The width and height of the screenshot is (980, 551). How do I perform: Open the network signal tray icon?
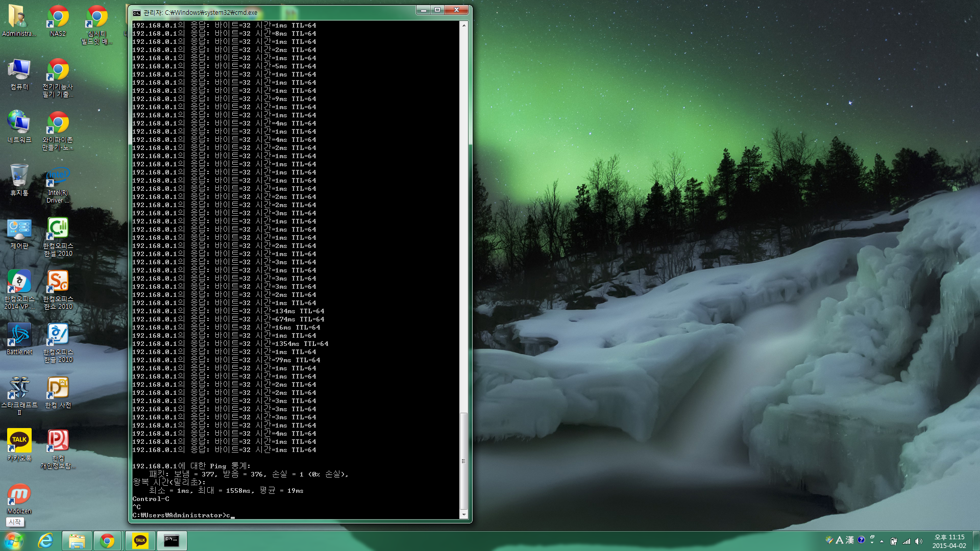coord(906,541)
